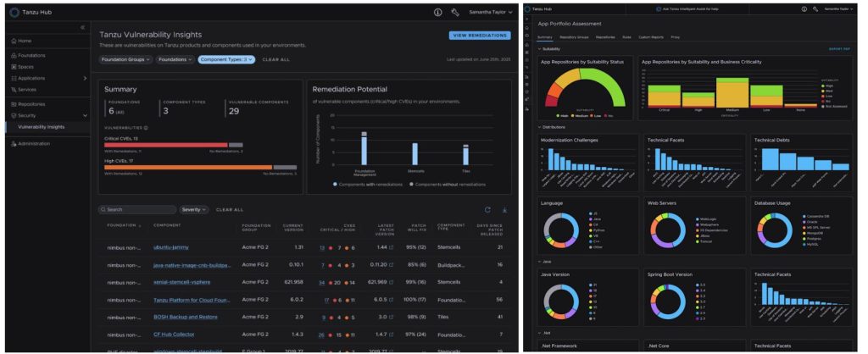Switch to the Proxy tab
Screen dimensions: 868x354
pyautogui.click(x=676, y=37)
